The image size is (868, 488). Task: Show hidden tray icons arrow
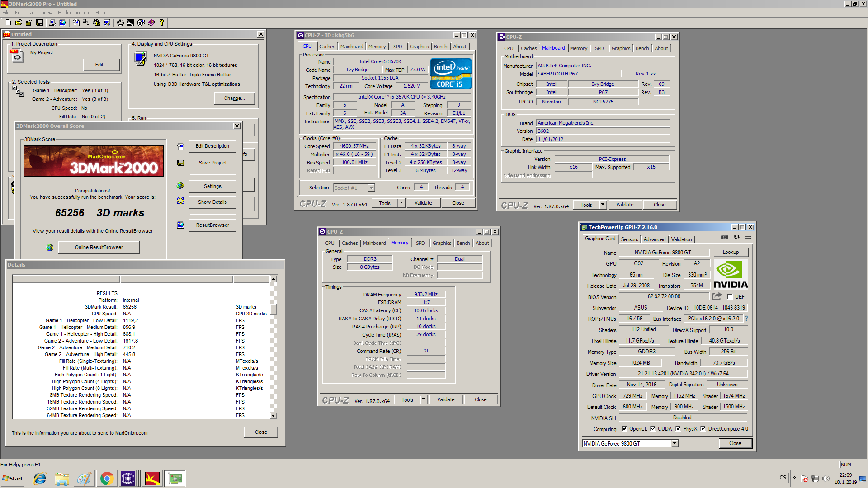[794, 478]
